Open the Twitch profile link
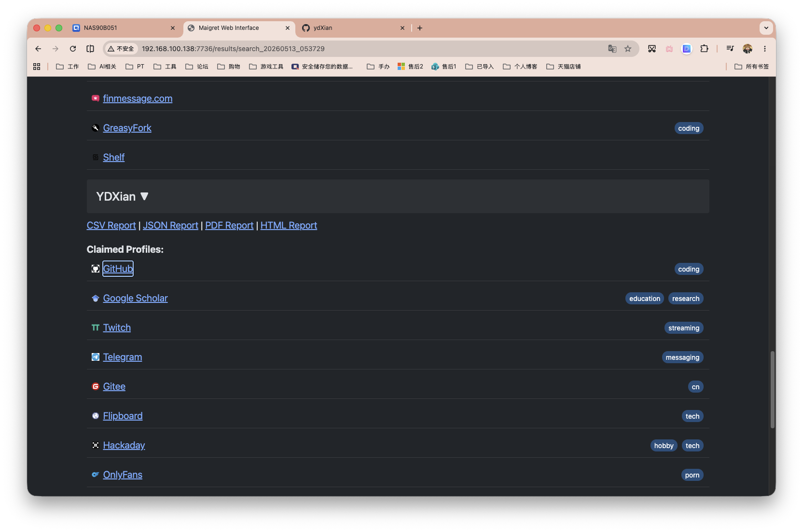803x532 pixels. click(x=117, y=327)
